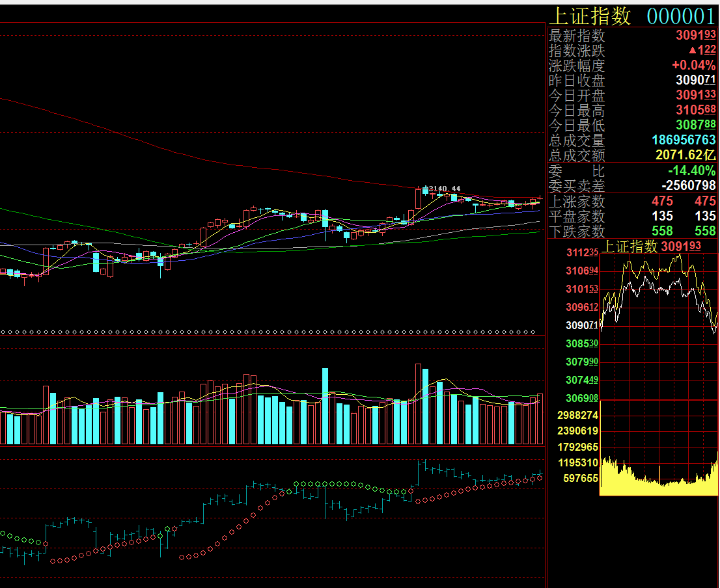Select the 今日最高 value 3105.68

click(x=696, y=110)
